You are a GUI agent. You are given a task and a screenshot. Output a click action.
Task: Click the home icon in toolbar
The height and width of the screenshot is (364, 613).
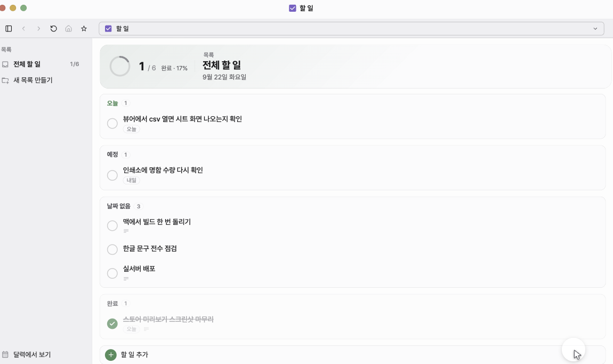click(x=68, y=29)
